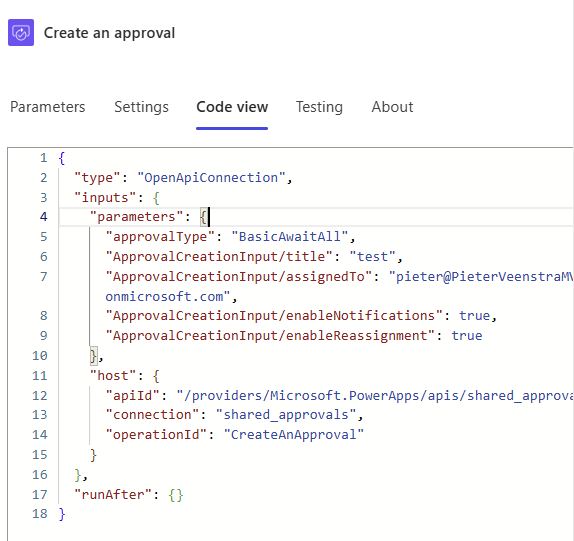Click the "BasicAwaitAll" value
Image resolution: width=574 pixels, height=541 pixels.
tap(290, 237)
